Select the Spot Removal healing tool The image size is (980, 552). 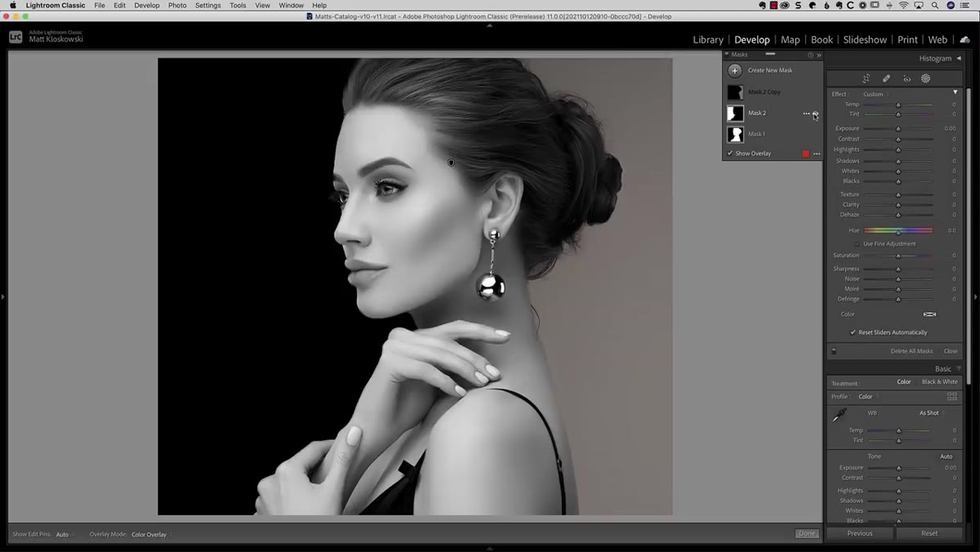point(886,78)
